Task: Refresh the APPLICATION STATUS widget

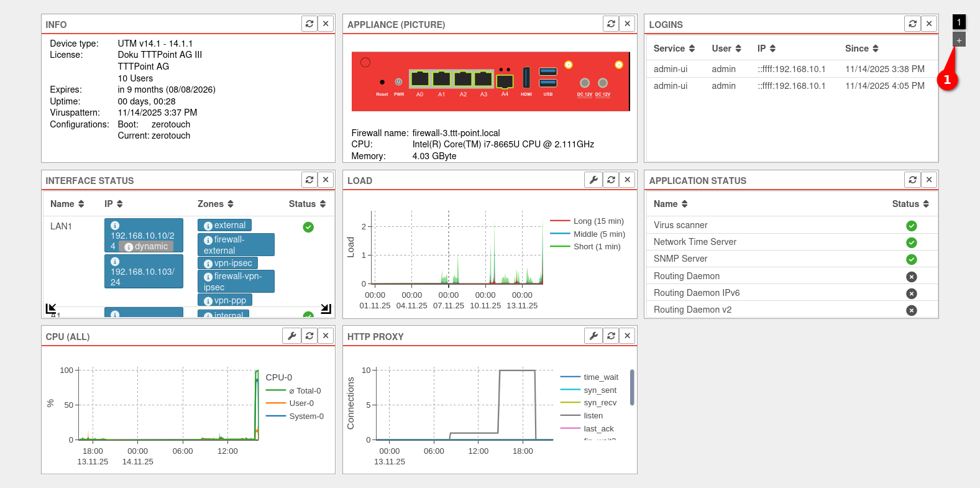Action: click(912, 180)
